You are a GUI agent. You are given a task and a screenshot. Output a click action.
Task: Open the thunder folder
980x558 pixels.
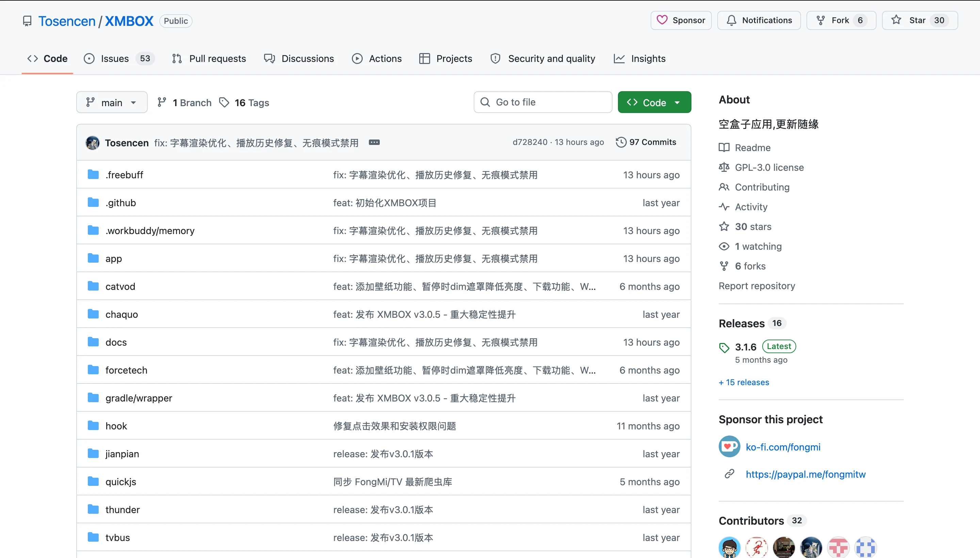pos(122,510)
